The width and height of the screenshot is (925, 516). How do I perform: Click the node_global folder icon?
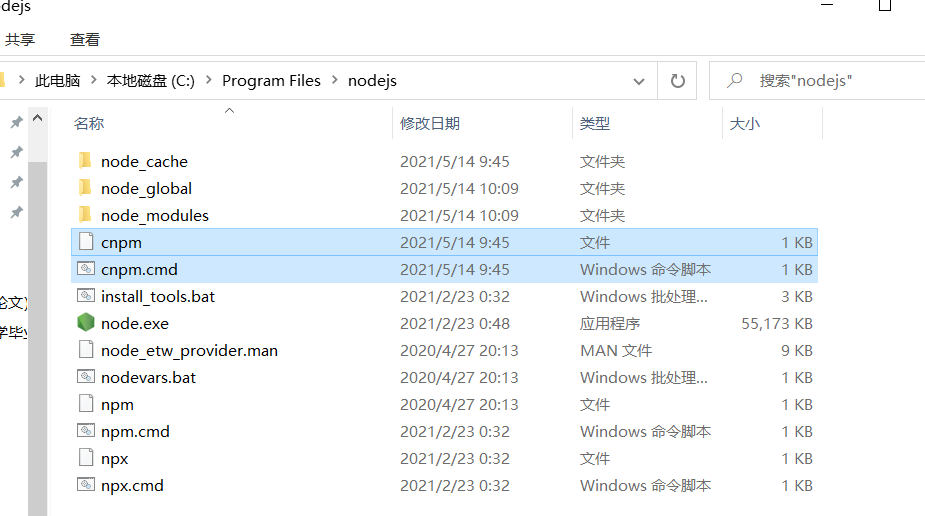86,188
